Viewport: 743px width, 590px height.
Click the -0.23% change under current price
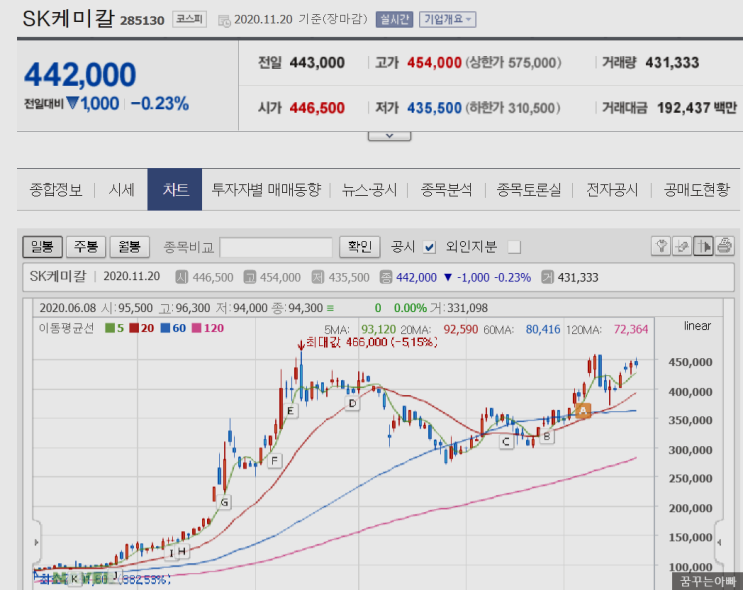click(x=160, y=103)
